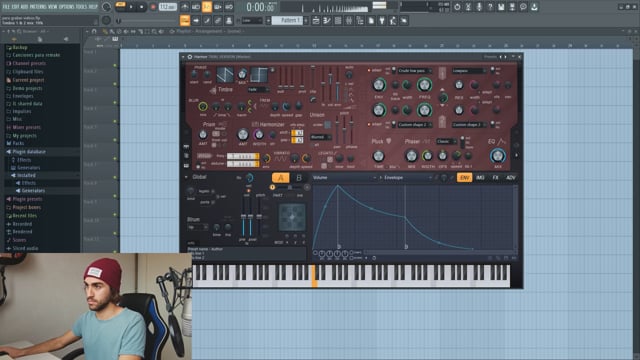640x360 pixels.
Task: Click the timbre 2 square waveform thumbnail
Action: (259, 75)
